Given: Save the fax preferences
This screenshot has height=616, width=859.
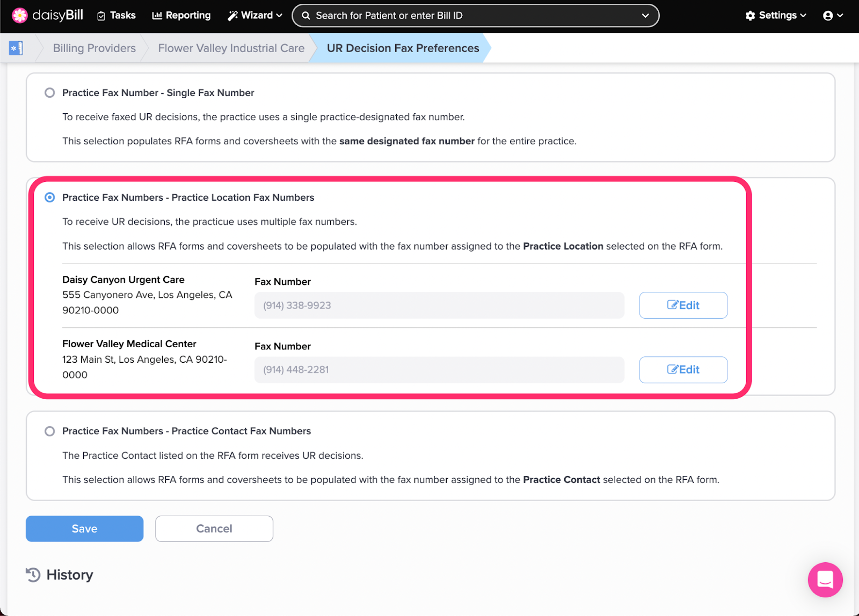Looking at the screenshot, I should pos(84,529).
